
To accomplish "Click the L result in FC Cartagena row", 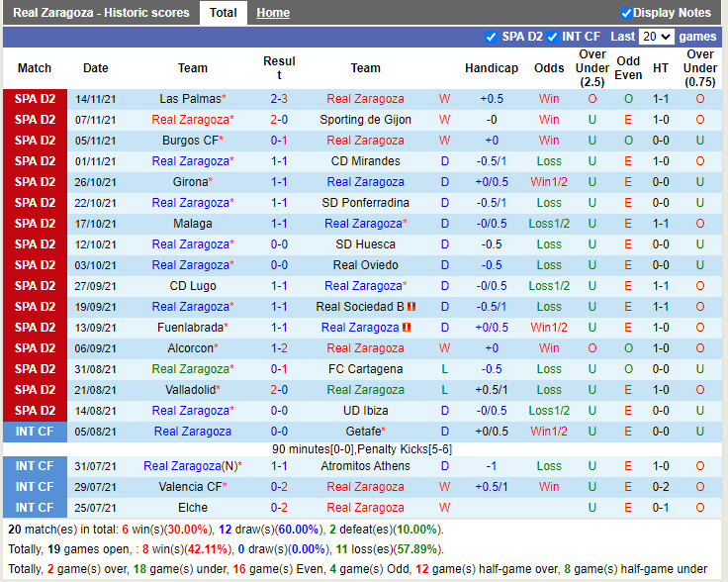I will (444, 369).
